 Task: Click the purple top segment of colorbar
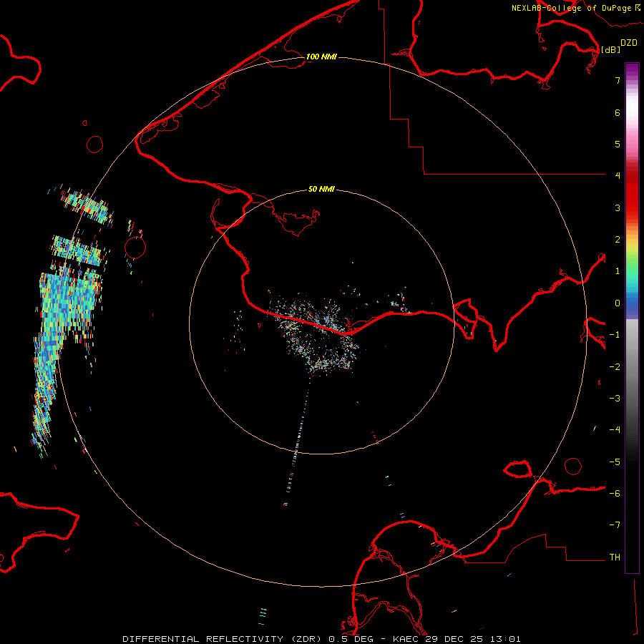pyautogui.click(x=632, y=69)
